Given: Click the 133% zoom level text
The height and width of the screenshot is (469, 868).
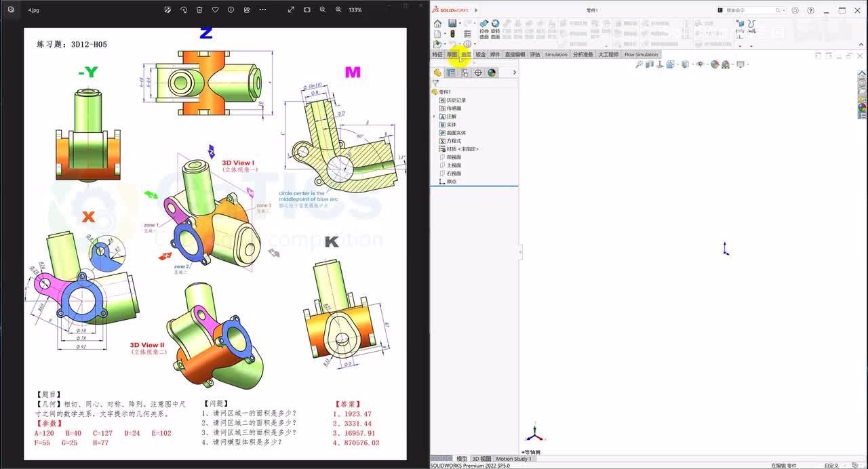Looking at the screenshot, I should point(355,9).
